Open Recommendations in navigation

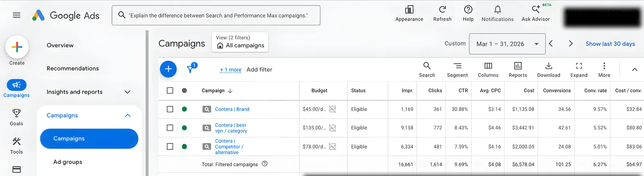click(x=72, y=68)
